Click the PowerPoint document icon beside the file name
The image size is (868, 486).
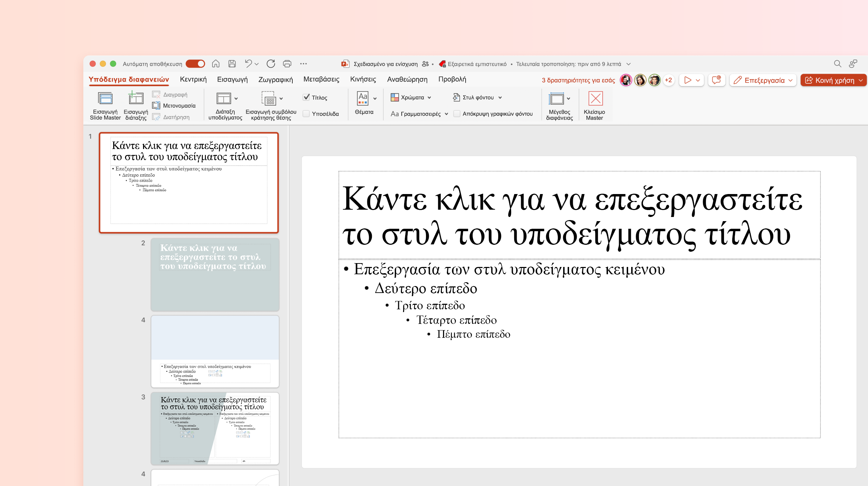(345, 64)
